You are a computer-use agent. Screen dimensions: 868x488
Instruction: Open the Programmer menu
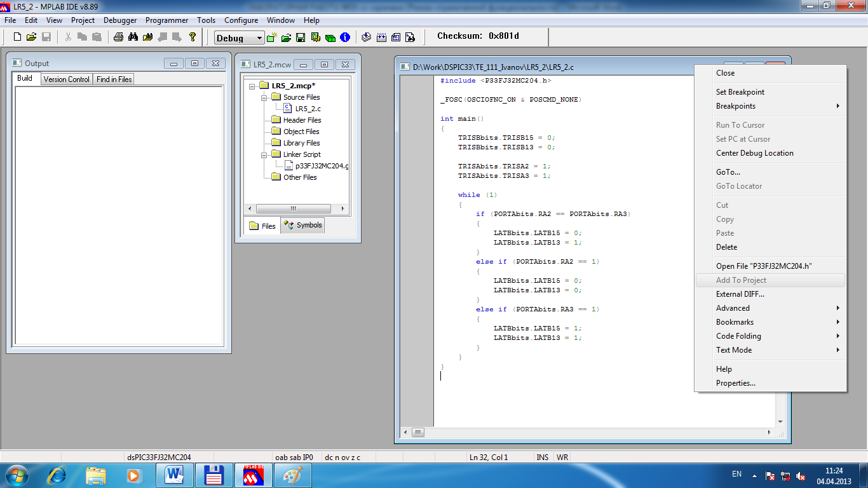[166, 20]
